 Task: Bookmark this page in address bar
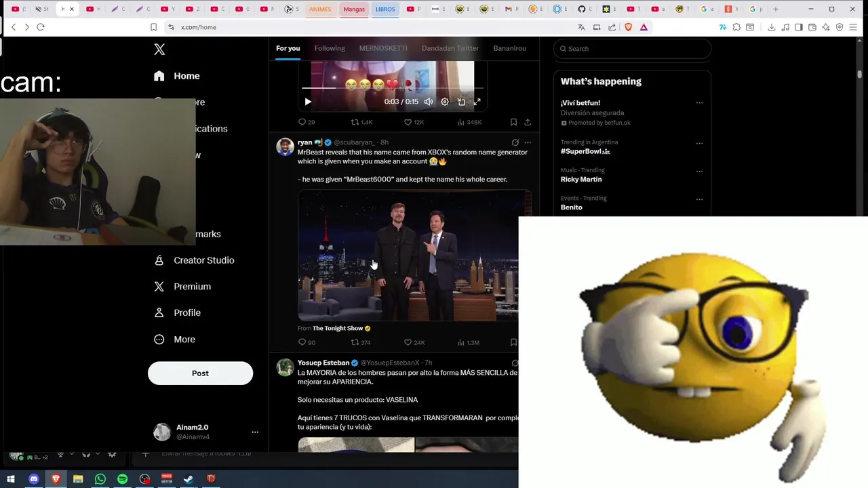tap(153, 27)
